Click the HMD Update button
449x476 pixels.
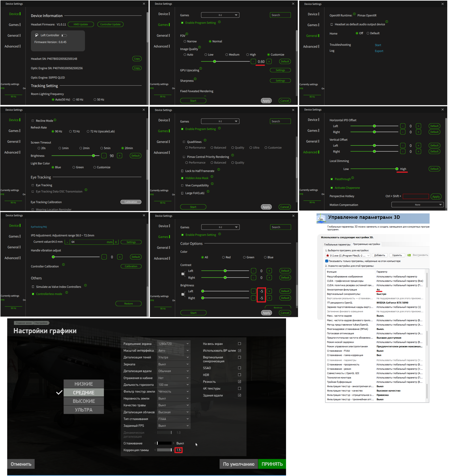pyautogui.click(x=81, y=24)
